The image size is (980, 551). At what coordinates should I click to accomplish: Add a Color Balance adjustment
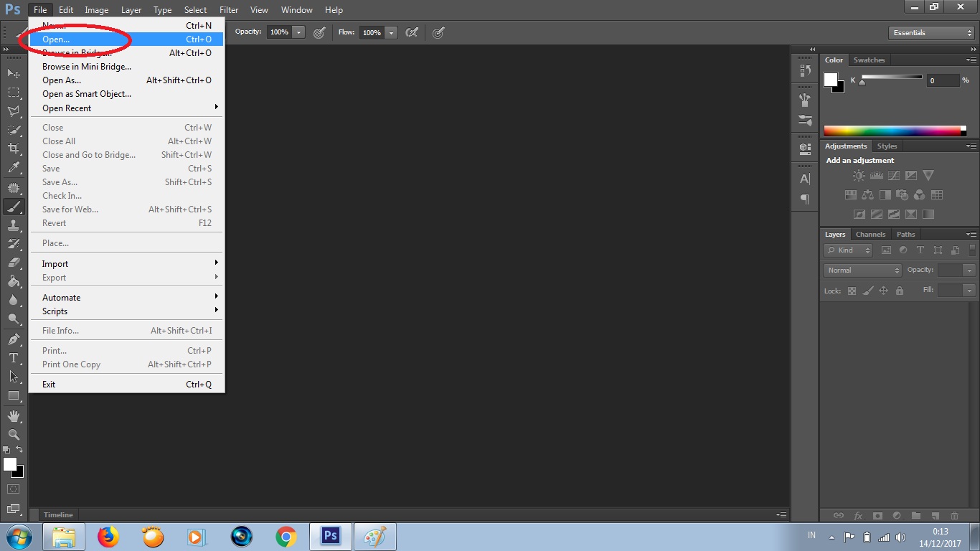(x=867, y=194)
